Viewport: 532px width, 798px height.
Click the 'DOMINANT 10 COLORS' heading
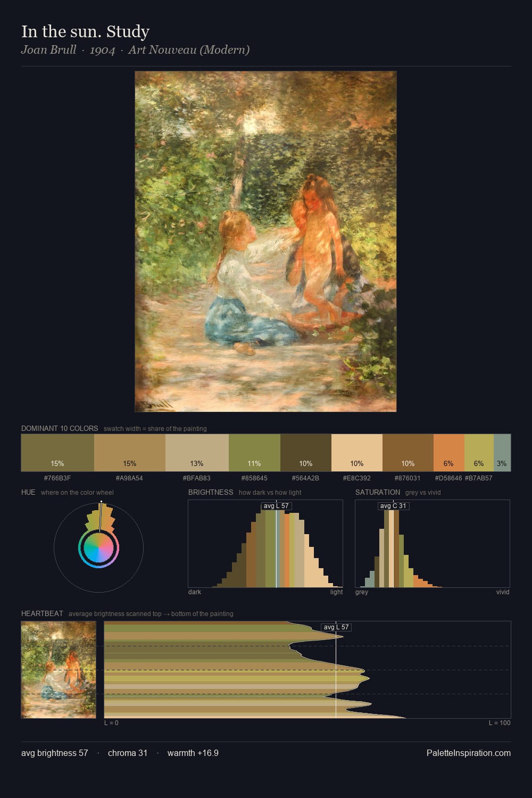60,428
